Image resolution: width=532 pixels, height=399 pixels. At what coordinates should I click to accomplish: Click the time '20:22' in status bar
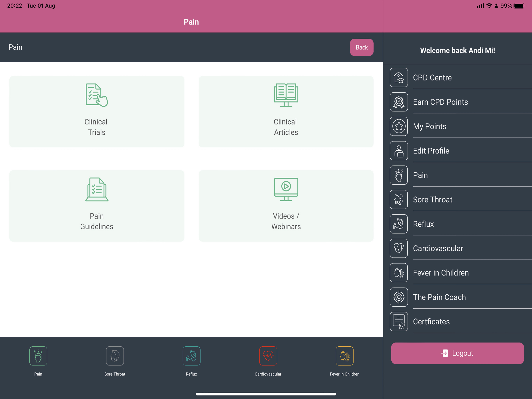pos(15,6)
